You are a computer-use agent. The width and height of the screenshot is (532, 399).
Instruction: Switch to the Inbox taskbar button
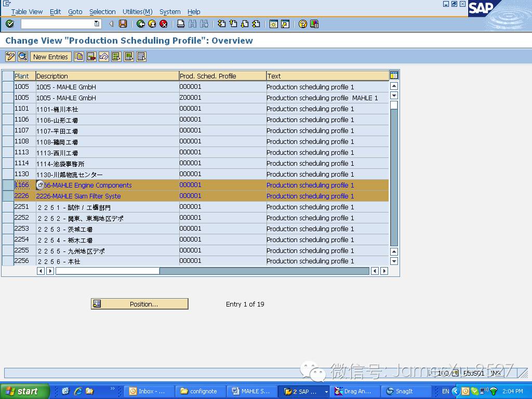click(x=148, y=391)
